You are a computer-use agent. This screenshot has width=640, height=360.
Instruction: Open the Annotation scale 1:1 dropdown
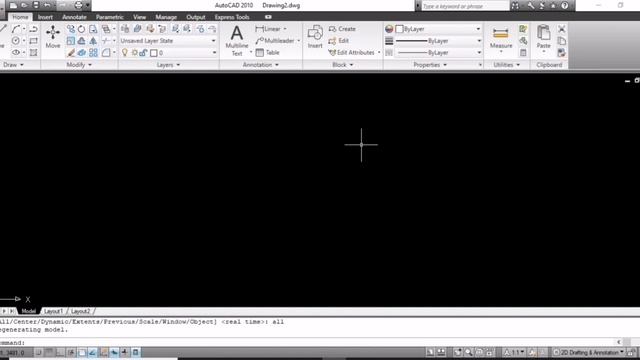point(515,352)
